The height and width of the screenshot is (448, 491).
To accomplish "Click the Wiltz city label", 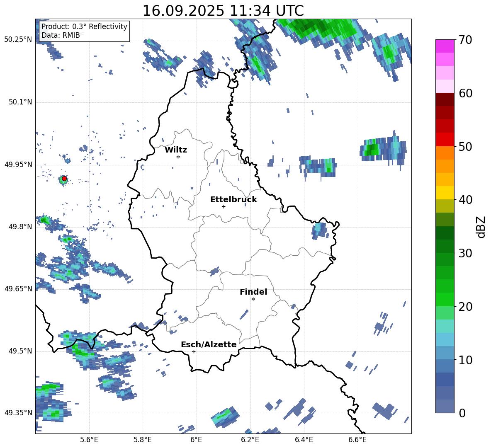I will pyautogui.click(x=176, y=150).
